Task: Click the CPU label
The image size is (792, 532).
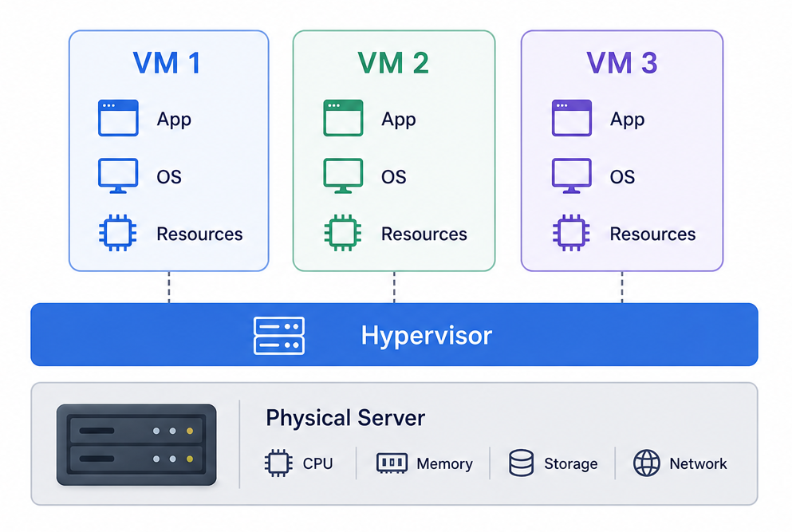Action: [317, 463]
